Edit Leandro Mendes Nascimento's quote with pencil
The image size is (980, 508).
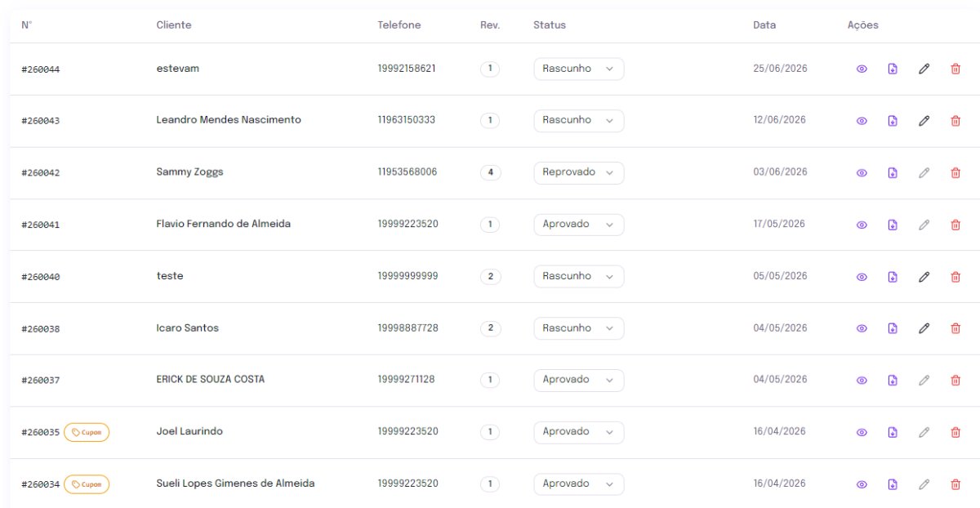click(924, 121)
